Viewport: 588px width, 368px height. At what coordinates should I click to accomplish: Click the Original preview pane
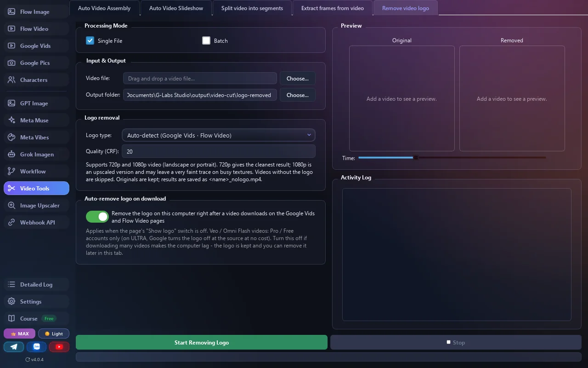(402, 98)
